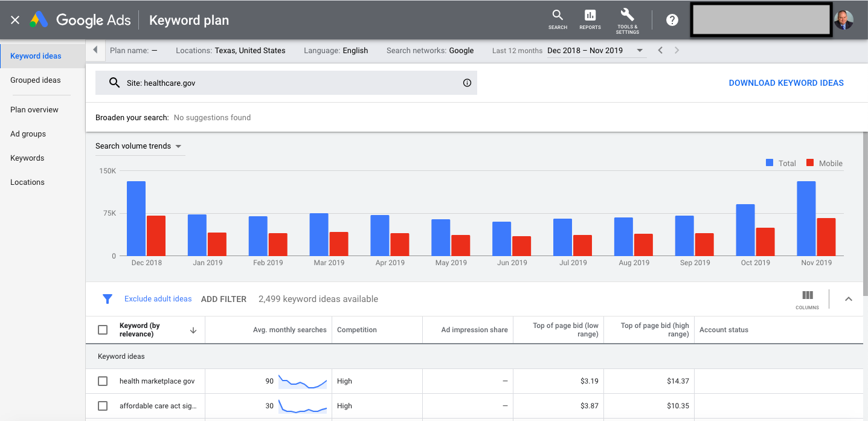Collapse the left navigation panel arrow

tap(95, 50)
